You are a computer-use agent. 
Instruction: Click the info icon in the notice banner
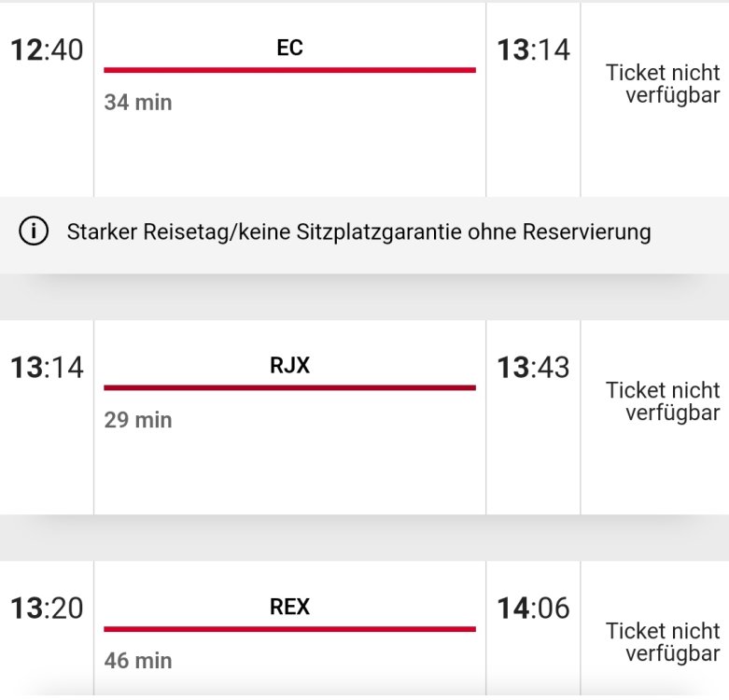click(x=34, y=232)
